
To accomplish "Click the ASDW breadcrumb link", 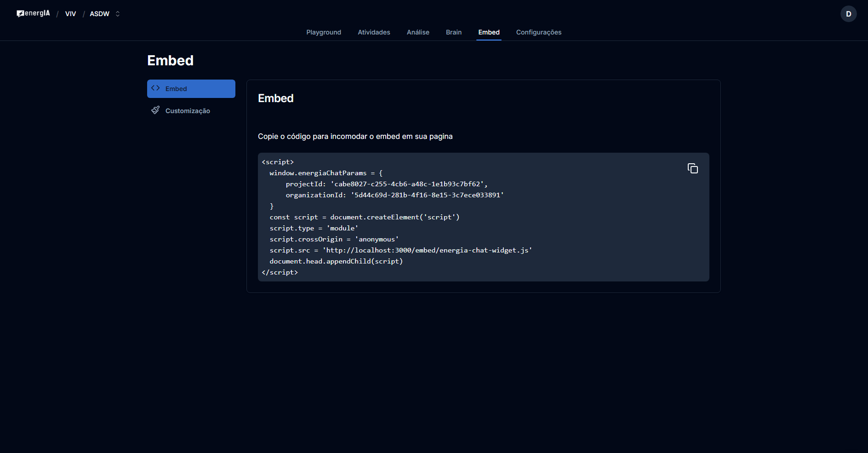I will pyautogui.click(x=99, y=14).
